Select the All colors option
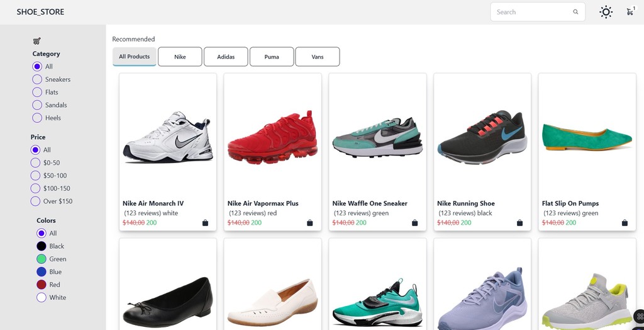Screen dimensions: 644x330 pyautogui.click(x=41, y=233)
